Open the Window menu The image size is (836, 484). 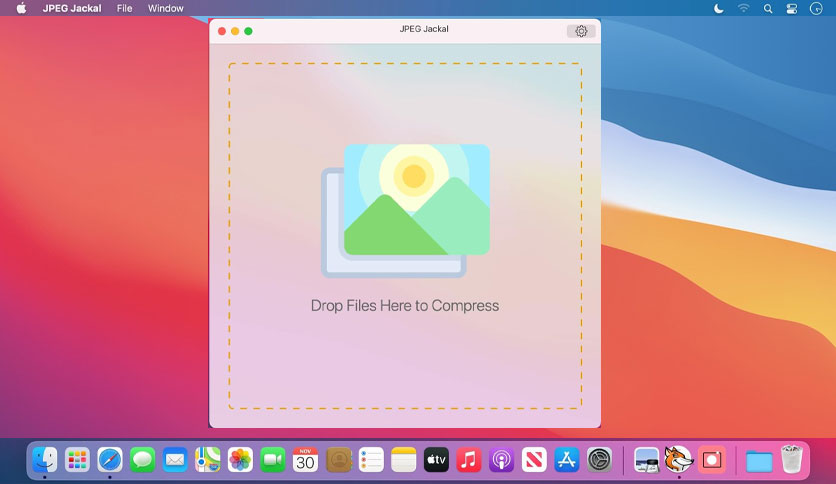165,9
